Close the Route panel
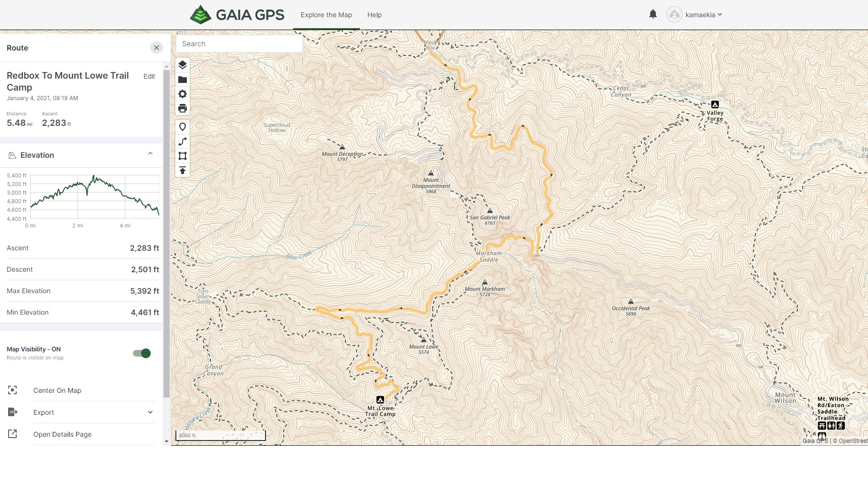This screenshot has width=868, height=502. point(156,48)
